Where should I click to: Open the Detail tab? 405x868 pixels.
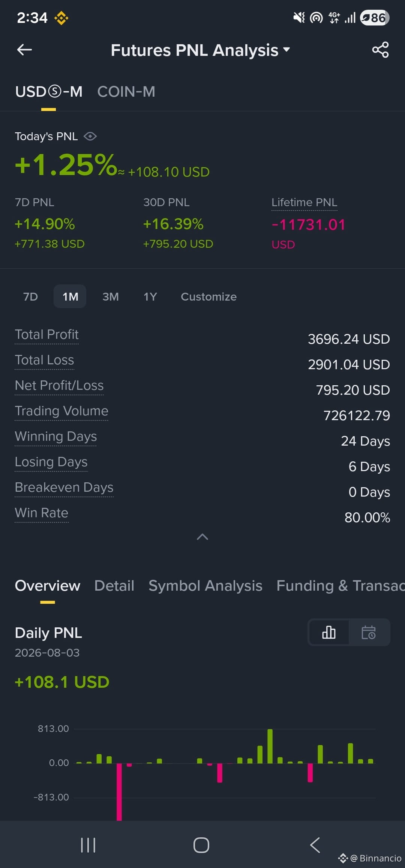(114, 585)
